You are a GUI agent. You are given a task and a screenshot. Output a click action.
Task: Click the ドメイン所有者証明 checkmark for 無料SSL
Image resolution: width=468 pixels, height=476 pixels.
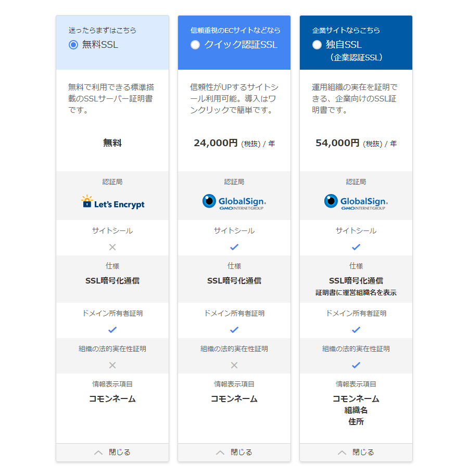point(112,329)
